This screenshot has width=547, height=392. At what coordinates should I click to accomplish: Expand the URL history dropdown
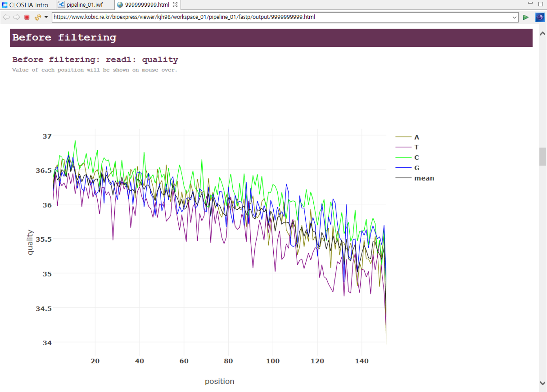coord(514,17)
